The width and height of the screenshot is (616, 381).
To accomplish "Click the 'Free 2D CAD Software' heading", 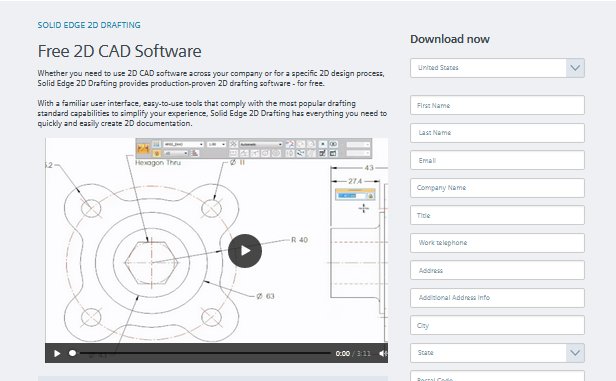I will pos(119,51).
